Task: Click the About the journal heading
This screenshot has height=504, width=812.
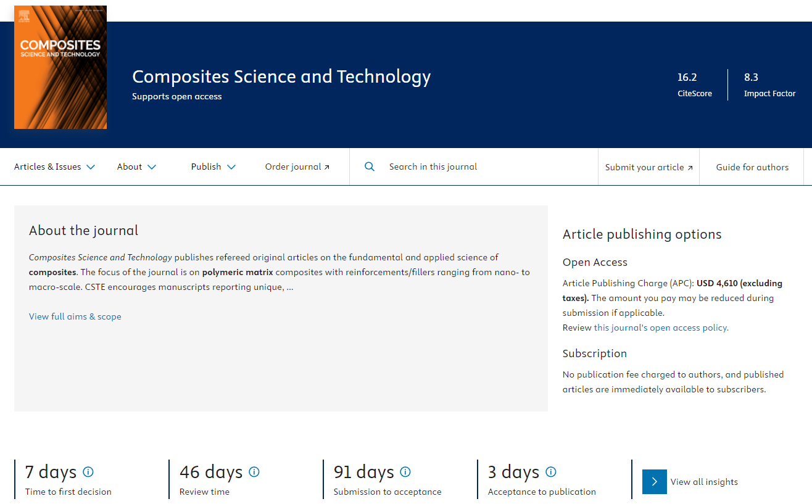Action: pyautogui.click(x=83, y=231)
